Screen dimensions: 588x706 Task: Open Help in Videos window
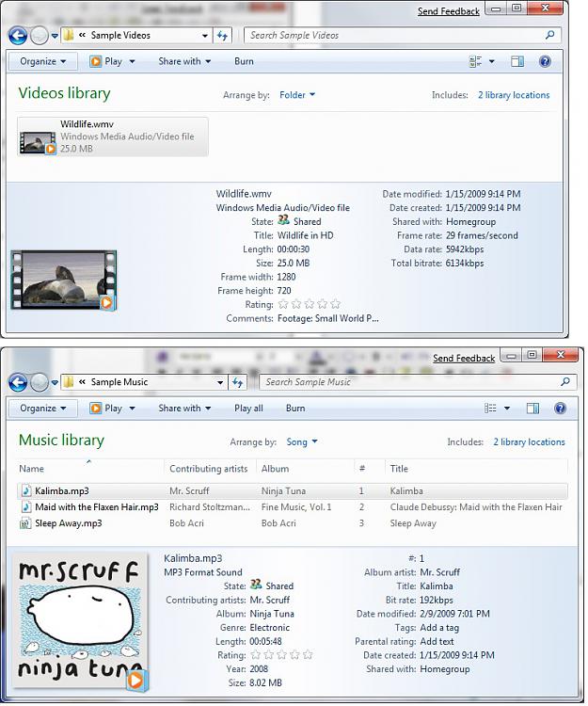coord(545,61)
